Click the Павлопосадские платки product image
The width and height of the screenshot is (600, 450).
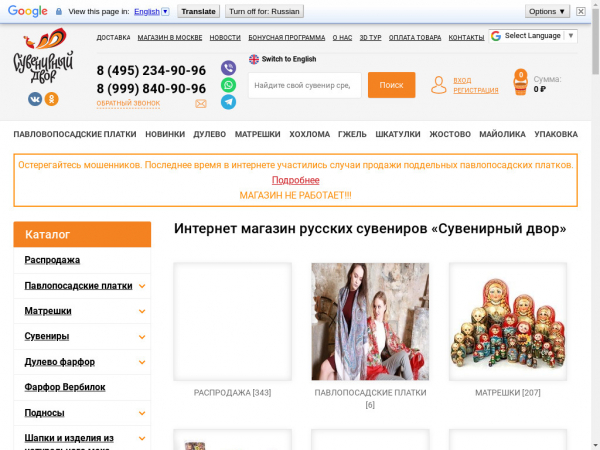370,321
